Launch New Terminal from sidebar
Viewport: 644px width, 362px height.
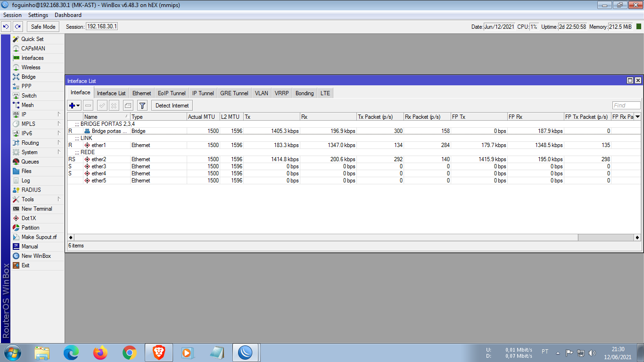click(x=38, y=209)
